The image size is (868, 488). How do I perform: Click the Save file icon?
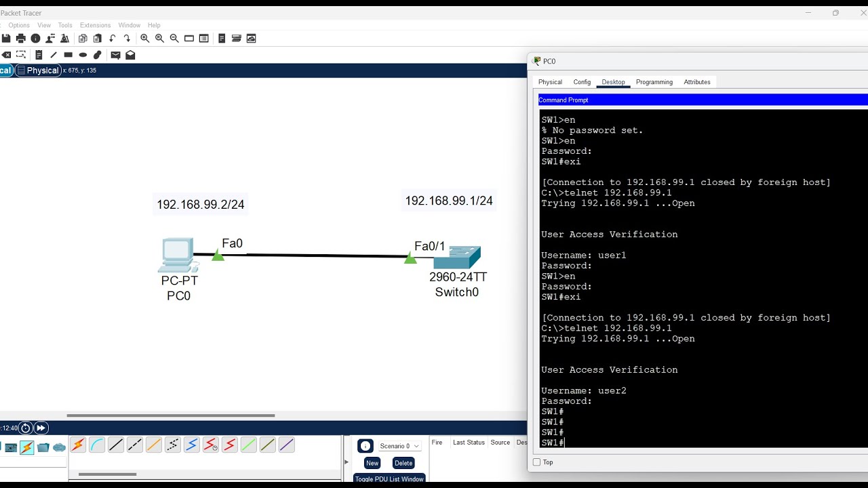click(x=6, y=39)
